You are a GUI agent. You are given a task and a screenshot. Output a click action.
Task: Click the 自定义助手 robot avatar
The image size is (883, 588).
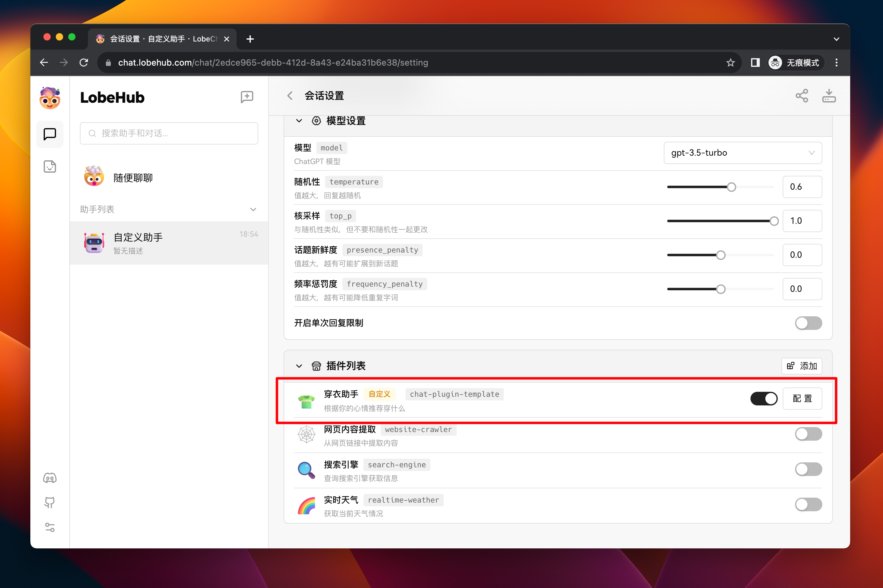click(x=94, y=243)
